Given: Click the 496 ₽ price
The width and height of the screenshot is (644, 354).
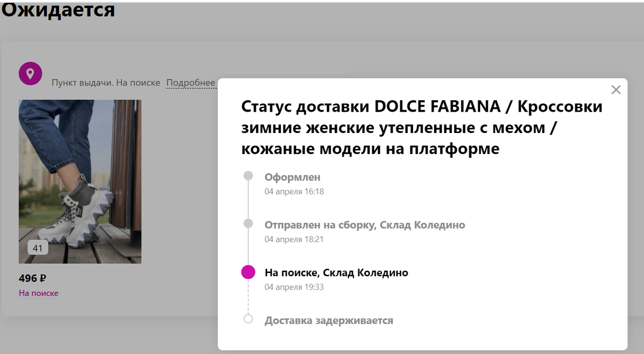Looking at the screenshot, I should pyautogui.click(x=33, y=278).
